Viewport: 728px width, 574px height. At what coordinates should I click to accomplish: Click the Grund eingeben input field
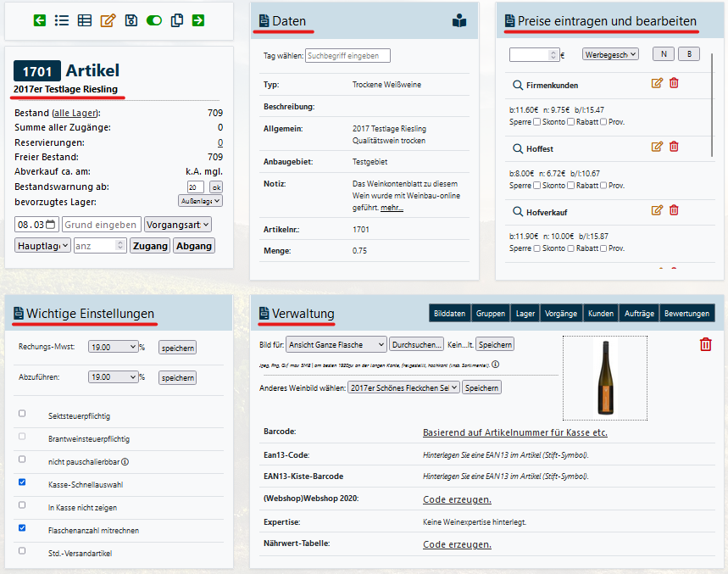click(102, 225)
